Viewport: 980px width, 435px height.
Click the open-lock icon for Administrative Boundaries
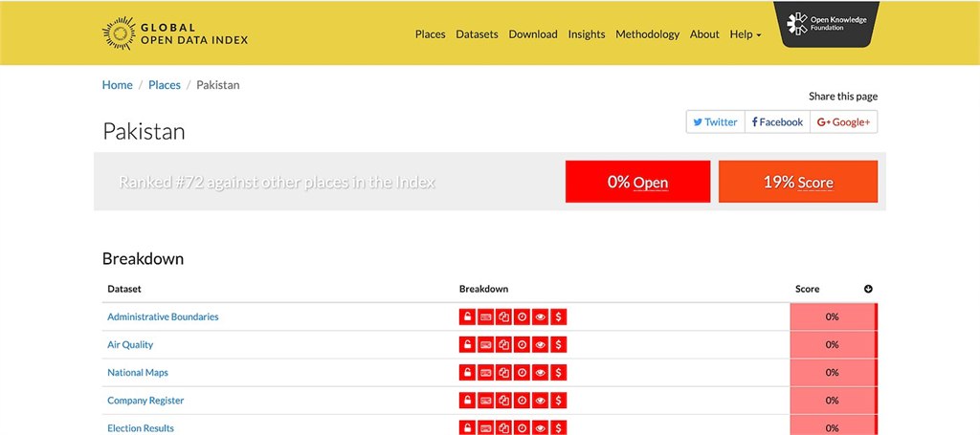tap(467, 317)
